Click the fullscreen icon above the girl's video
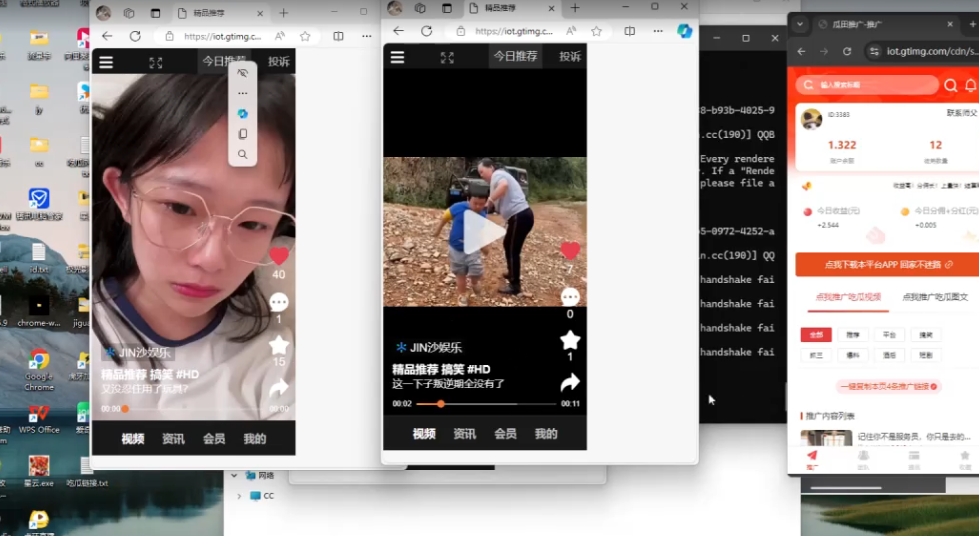979x536 pixels. click(156, 62)
